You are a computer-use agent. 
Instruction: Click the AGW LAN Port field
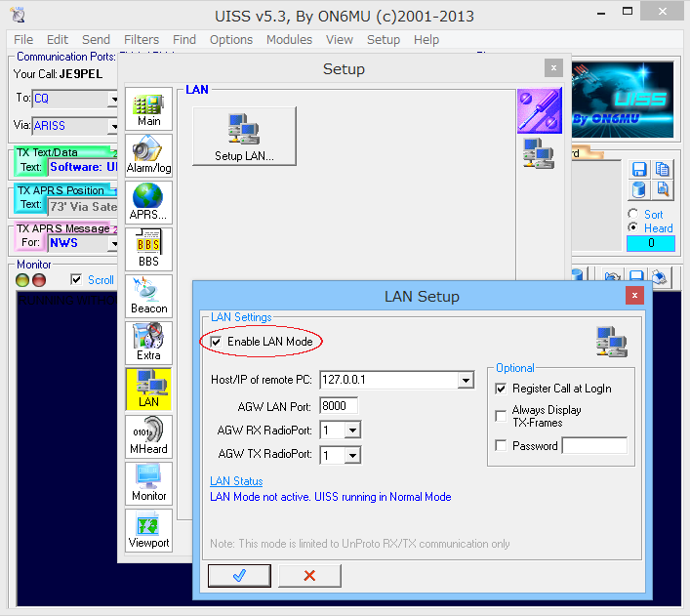click(x=339, y=405)
